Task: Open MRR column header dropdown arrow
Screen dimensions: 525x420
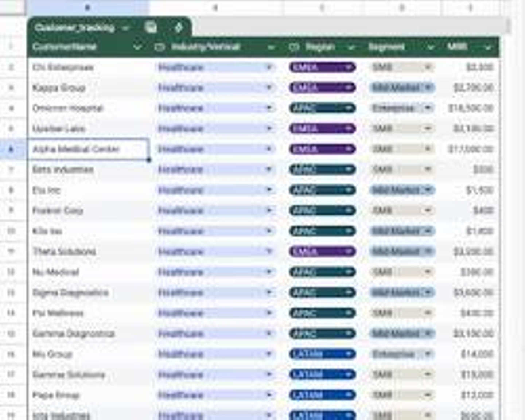Action: click(x=488, y=47)
